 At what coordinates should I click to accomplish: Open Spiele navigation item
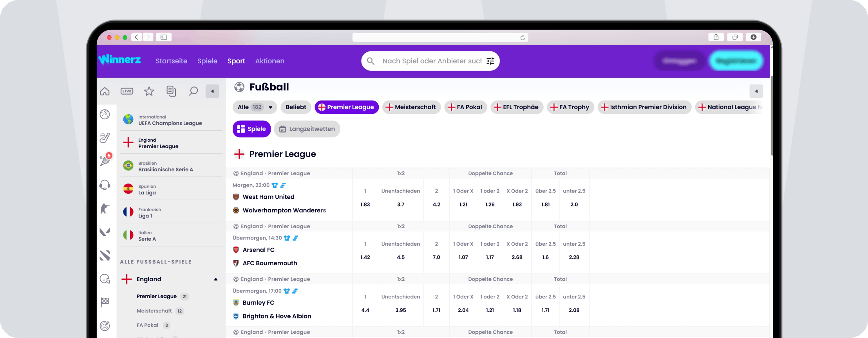pos(207,61)
